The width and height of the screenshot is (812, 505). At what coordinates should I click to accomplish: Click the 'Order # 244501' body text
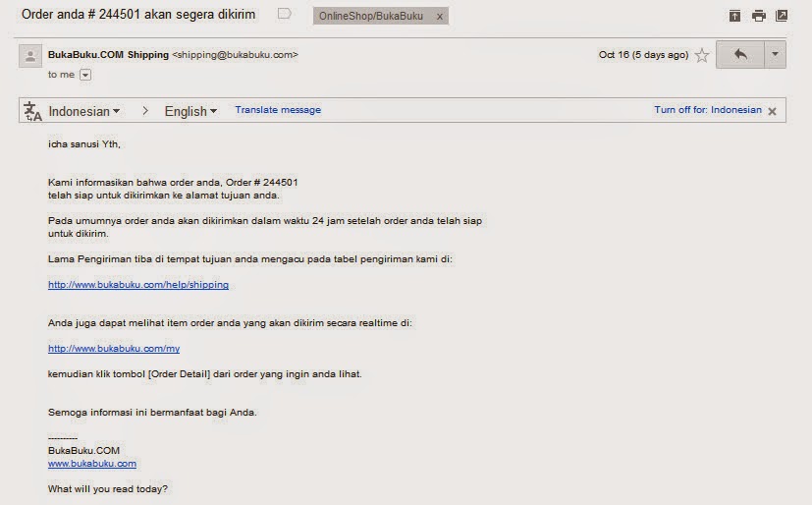(261, 183)
